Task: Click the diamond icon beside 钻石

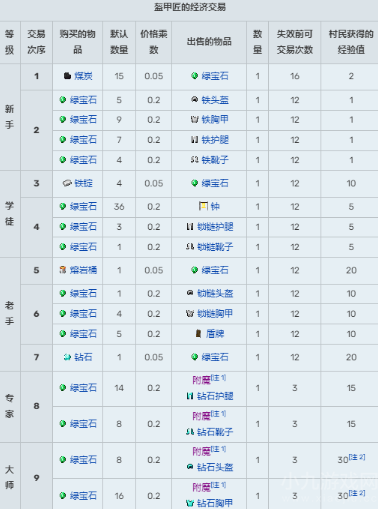Action: [x=67, y=357]
